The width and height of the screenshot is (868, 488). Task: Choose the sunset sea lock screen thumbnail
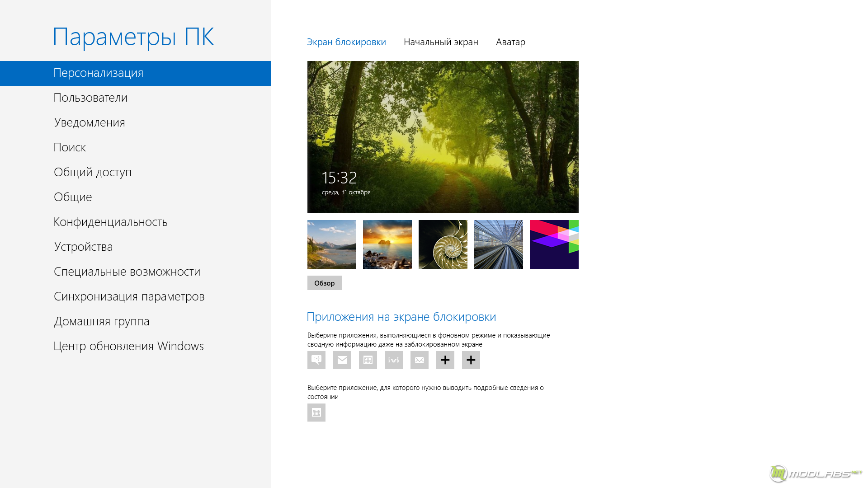click(387, 244)
